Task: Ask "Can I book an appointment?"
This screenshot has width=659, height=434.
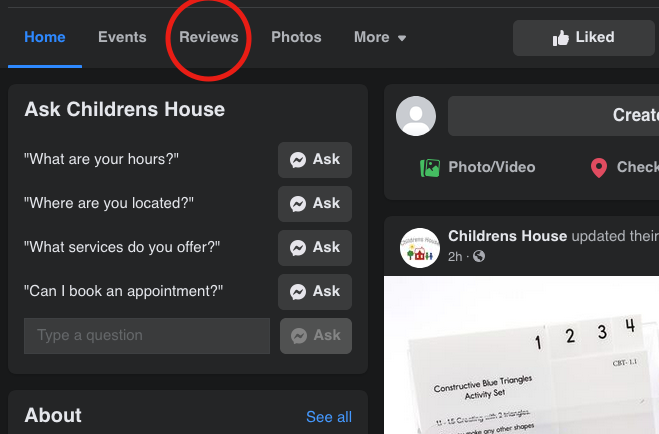Action: [315, 291]
